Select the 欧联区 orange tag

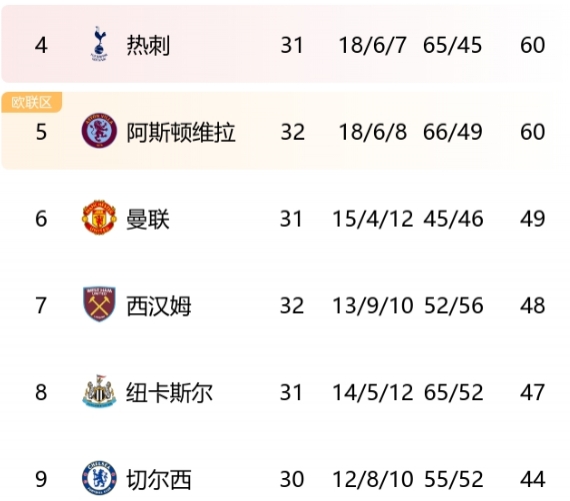pos(32,102)
